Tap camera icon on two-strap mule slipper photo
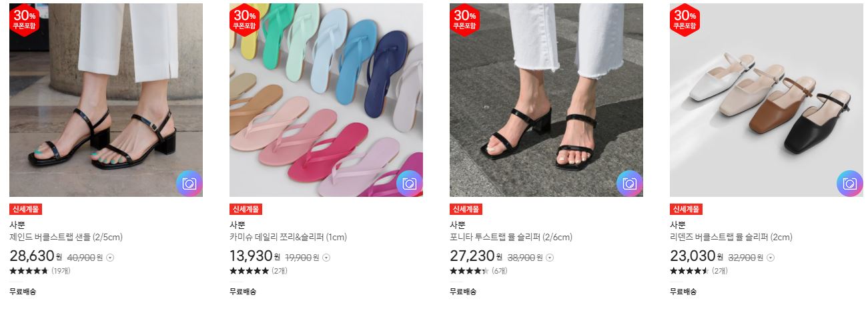This screenshot has width=868, height=311. point(629,184)
